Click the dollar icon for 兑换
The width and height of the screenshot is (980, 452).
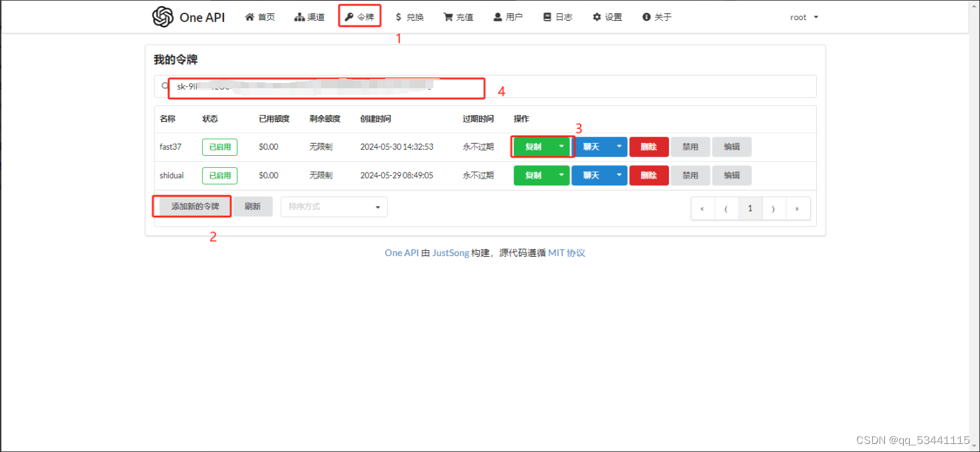pos(398,17)
